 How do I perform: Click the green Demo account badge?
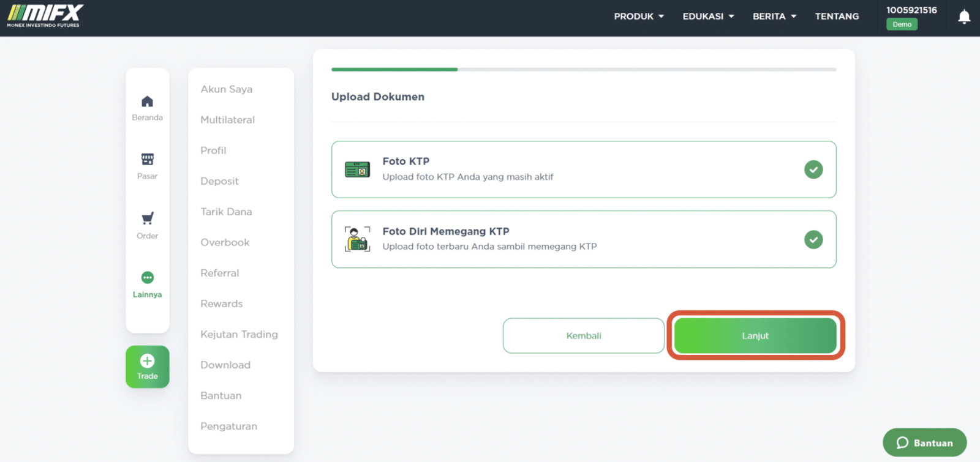902,24
